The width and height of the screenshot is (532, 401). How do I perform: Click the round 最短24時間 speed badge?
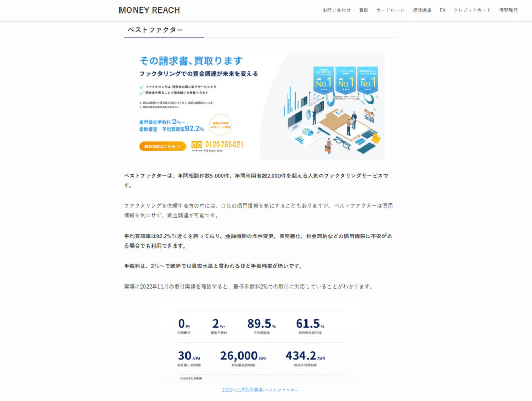click(x=220, y=125)
